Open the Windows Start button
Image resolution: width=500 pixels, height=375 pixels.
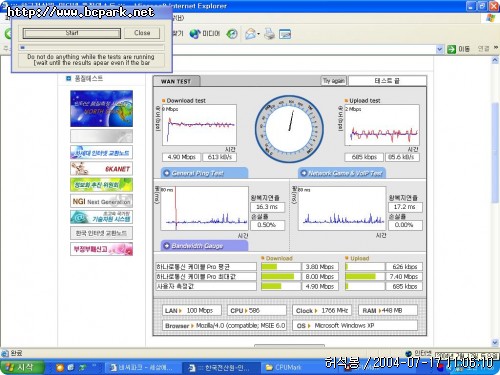(x=23, y=367)
